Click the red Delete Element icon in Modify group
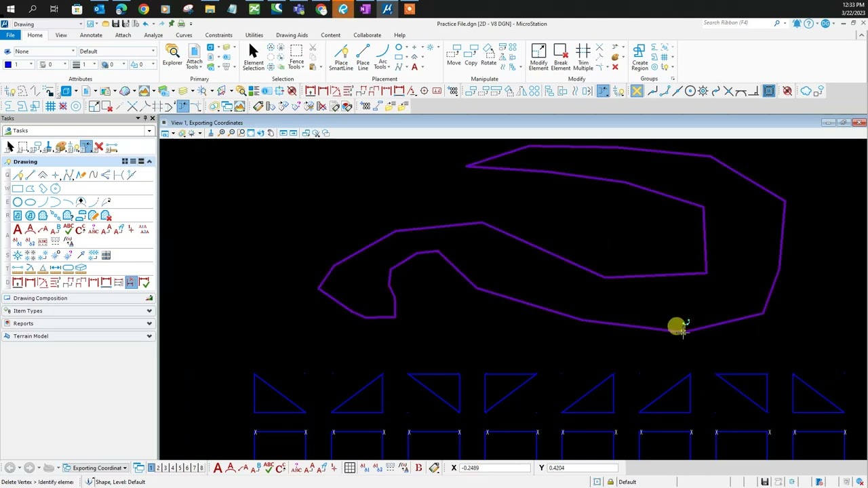This screenshot has width=868, height=488. point(615,67)
